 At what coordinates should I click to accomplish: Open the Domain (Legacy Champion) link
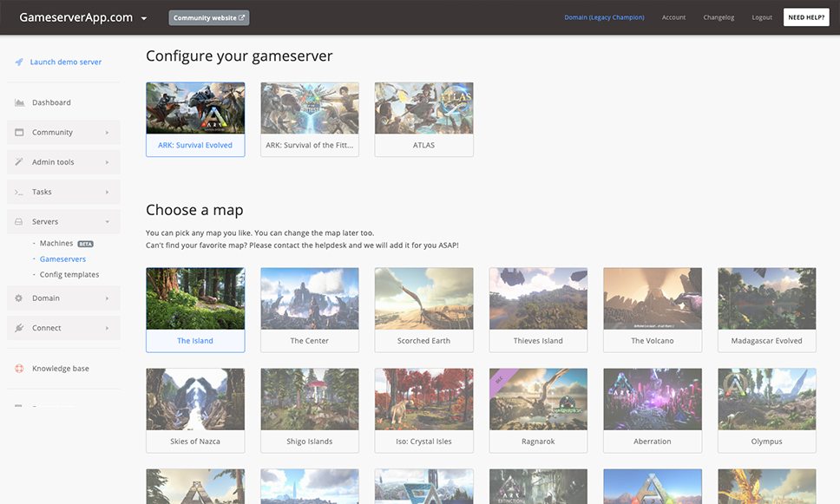coord(604,17)
